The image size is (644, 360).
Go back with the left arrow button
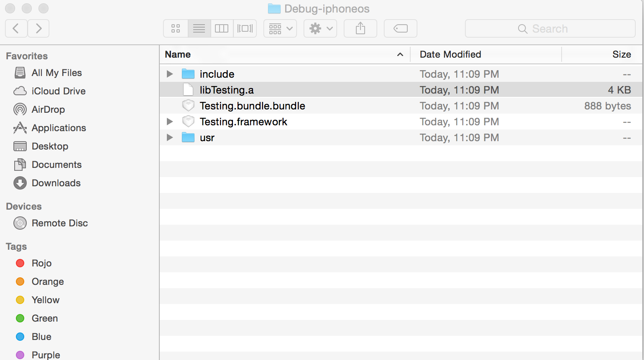tap(16, 28)
